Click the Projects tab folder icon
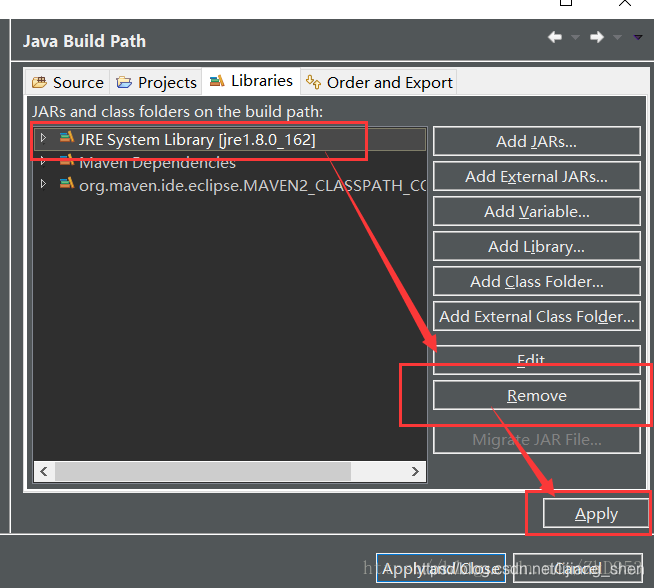Image resolution: width=654 pixels, height=588 pixels. click(x=124, y=82)
